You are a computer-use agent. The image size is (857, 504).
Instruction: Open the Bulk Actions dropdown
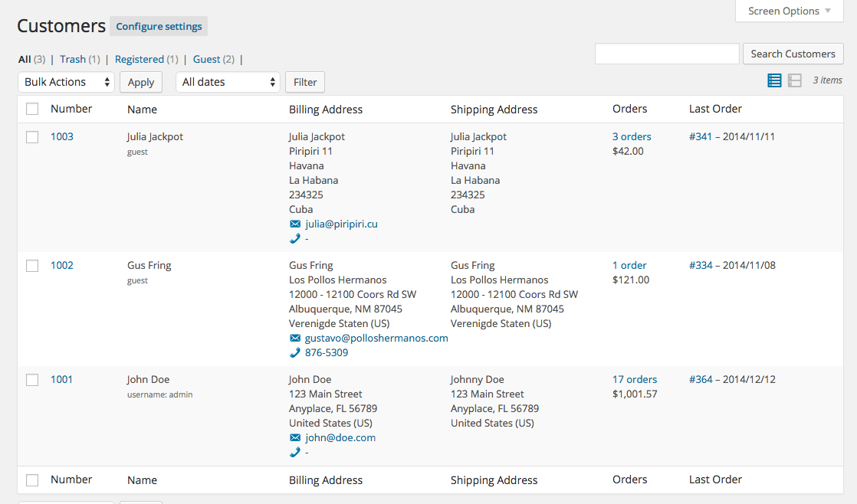point(66,82)
